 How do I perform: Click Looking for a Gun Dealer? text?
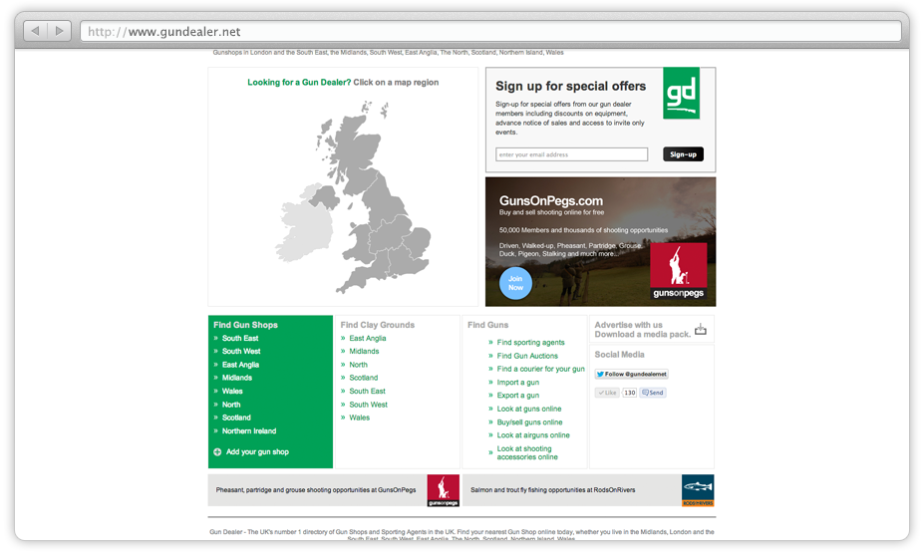click(299, 83)
